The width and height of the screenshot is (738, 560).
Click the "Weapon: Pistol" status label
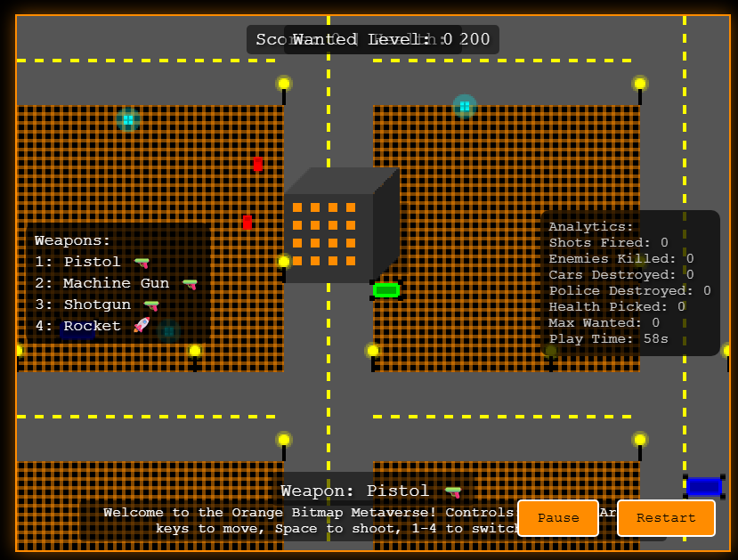coord(355,491)
